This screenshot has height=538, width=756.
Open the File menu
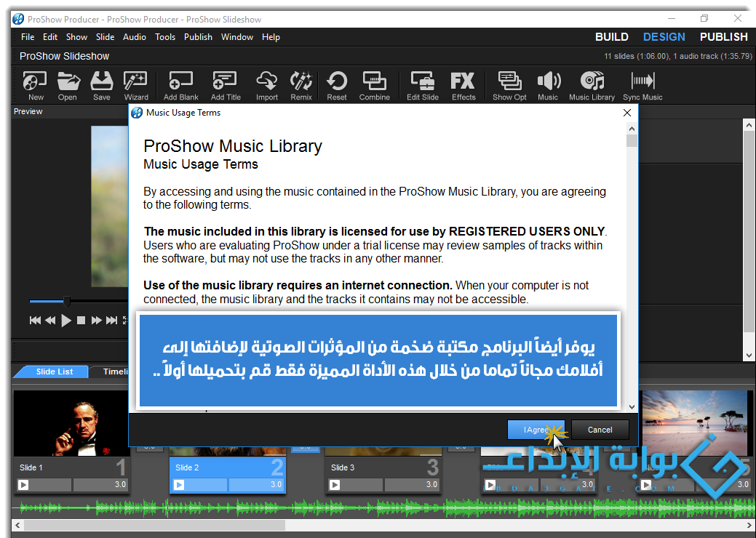click(x=28, y=37)
